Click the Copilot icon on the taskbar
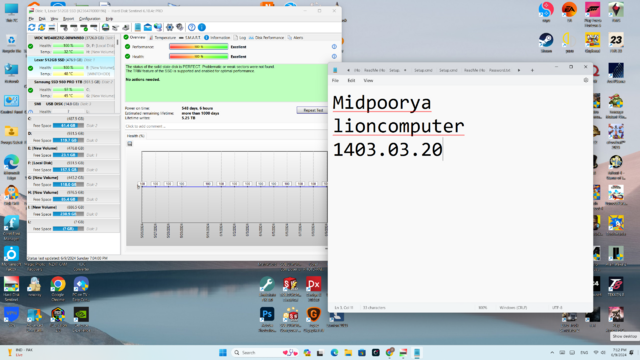Image resolution: width=640 pixels, height=360 pixels. click(307, 353)
